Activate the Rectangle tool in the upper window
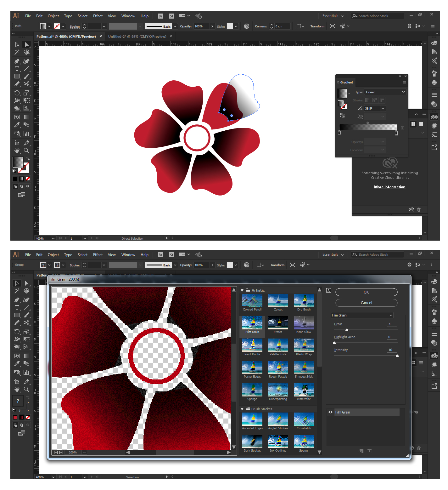 click(x=17, y=76)
